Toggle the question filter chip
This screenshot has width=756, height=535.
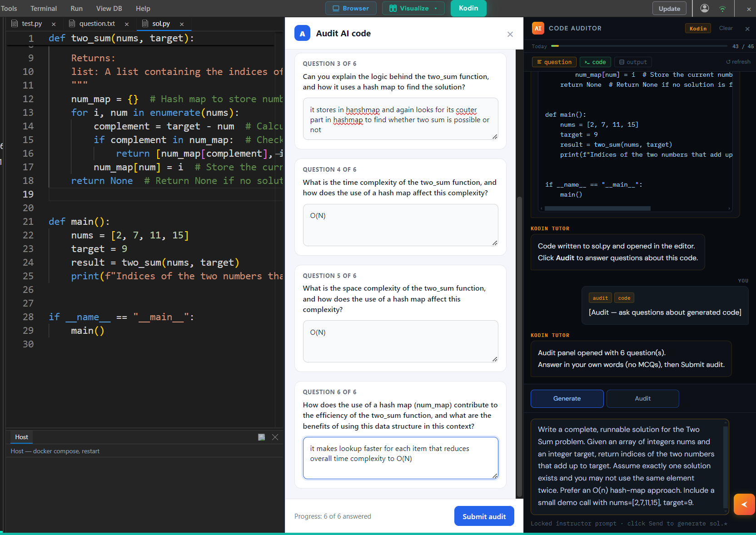click(x=554, y=62)
